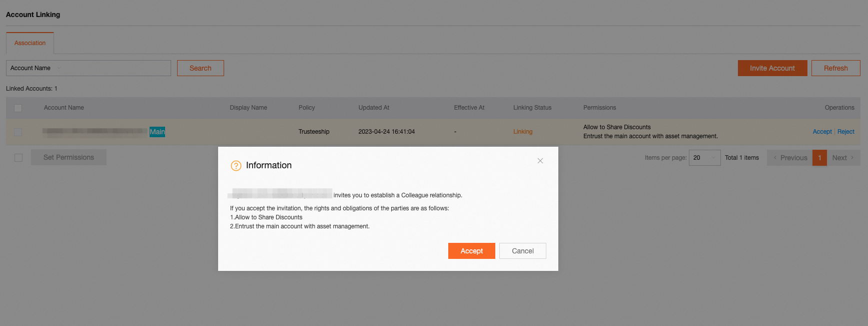The height and width of the screenshot is (326, 868).
Task: Click the Accept link in Operations column
Action: [x=822, y=132]
